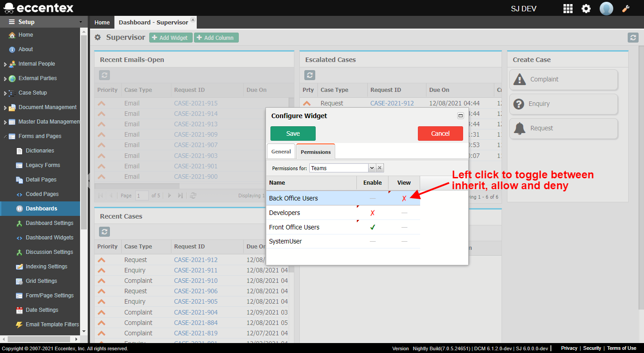Image resolution: width=644 pixels, height=353 pixels.
Task: Click the Email Template Filters lightning icon
Action: click(19, 324)
